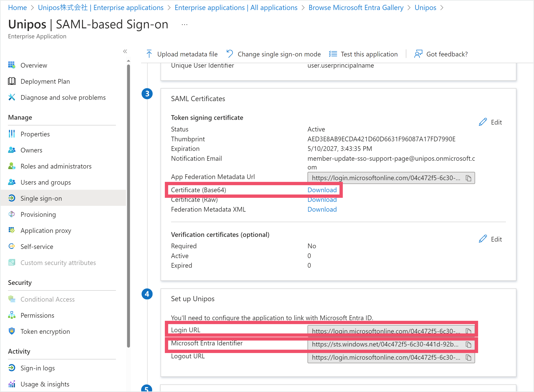The image size is (534, 392).
Task: Click the Logout URL text field
Action: pos(391,358)
